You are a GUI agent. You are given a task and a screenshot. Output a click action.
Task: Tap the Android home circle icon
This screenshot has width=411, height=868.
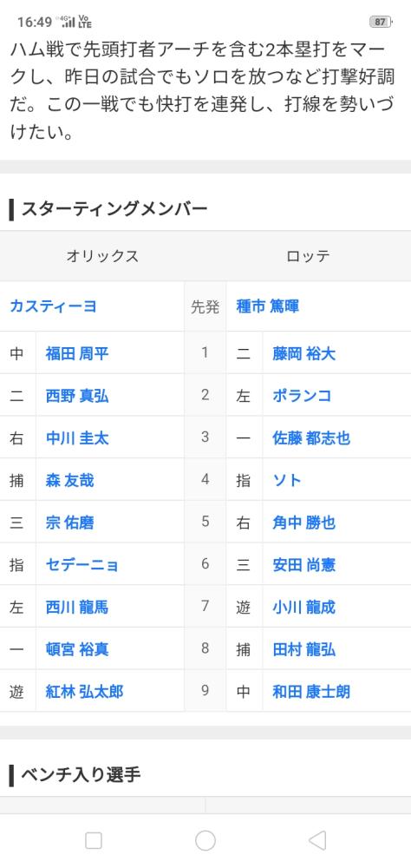click(x=205, y=840)
